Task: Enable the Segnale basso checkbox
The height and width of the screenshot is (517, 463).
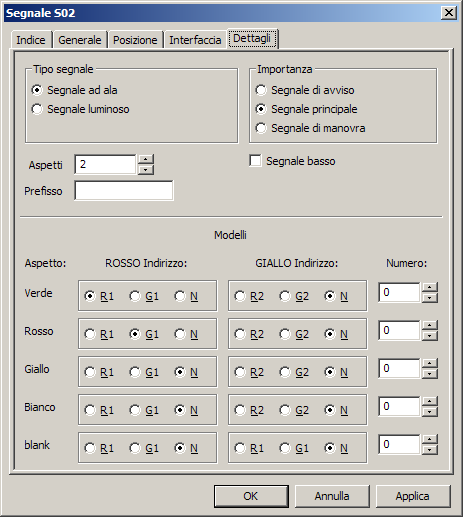Action: (x=255, y=161)
